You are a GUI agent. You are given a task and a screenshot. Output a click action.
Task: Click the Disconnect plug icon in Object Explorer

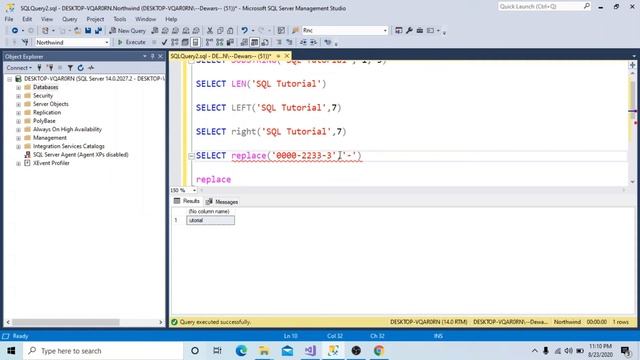point(50,68)
